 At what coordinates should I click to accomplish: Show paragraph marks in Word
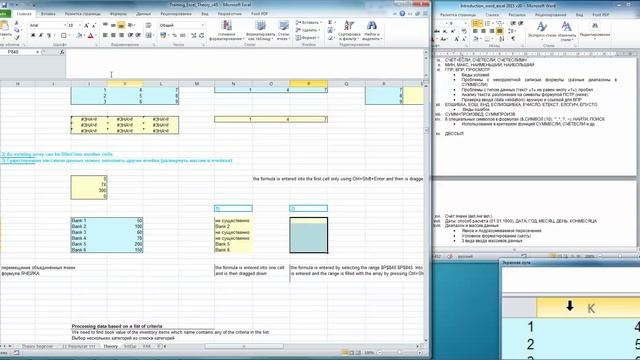point(513,39)
